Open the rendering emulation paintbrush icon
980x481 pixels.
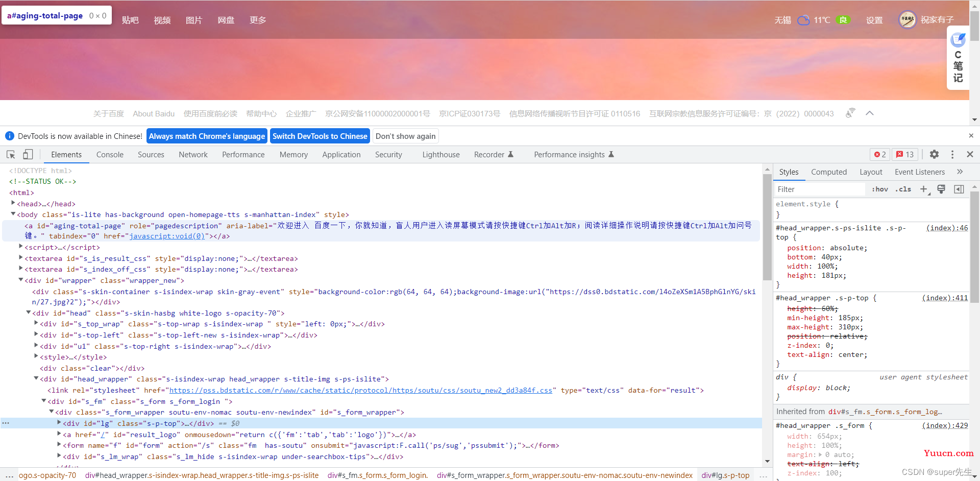tap(942, 189)
